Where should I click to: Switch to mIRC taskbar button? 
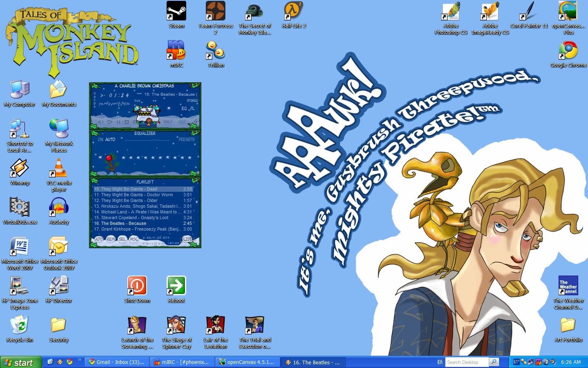coord(182,362)
